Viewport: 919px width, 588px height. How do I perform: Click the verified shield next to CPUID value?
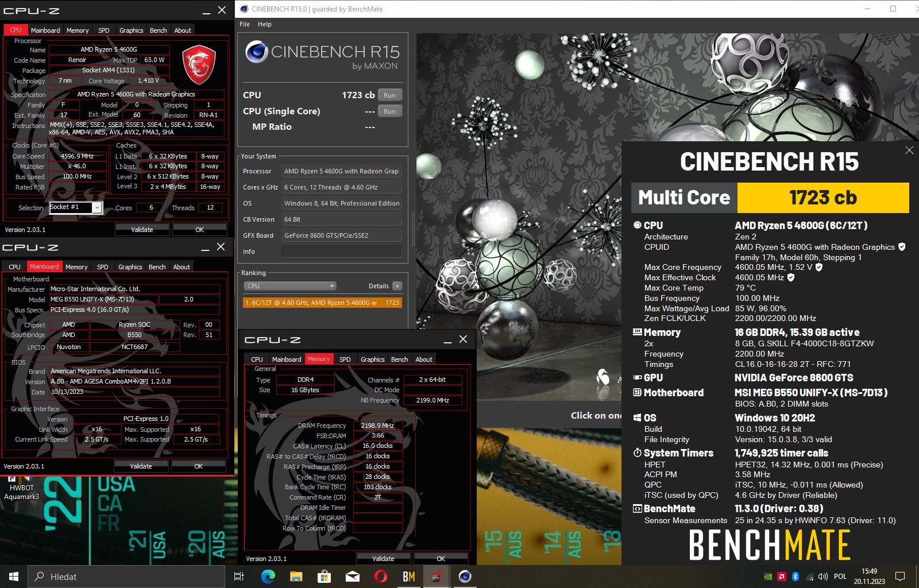(902, 247)
